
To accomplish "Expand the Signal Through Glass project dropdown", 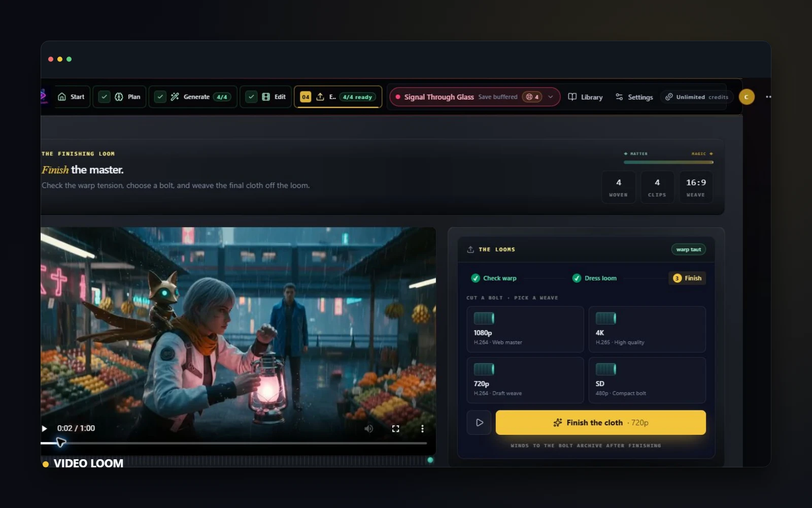I will tap(551, 97).
